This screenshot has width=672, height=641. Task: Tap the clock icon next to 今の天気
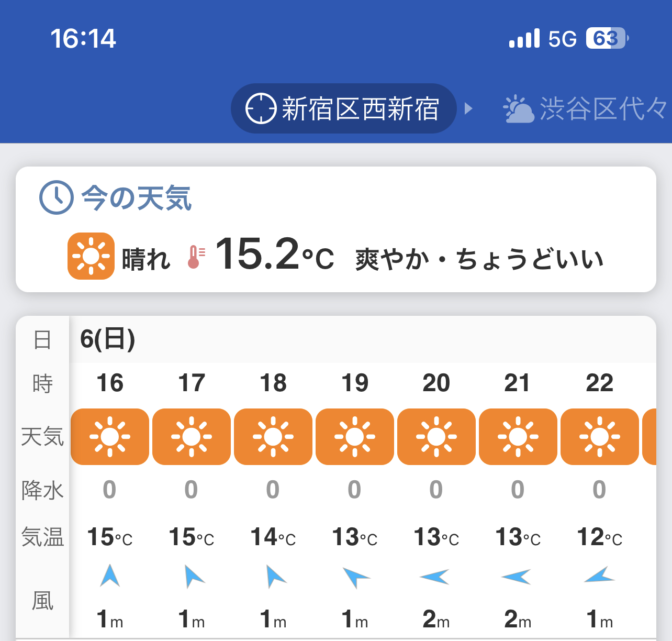pyautogui.click(x=57, y=197)
